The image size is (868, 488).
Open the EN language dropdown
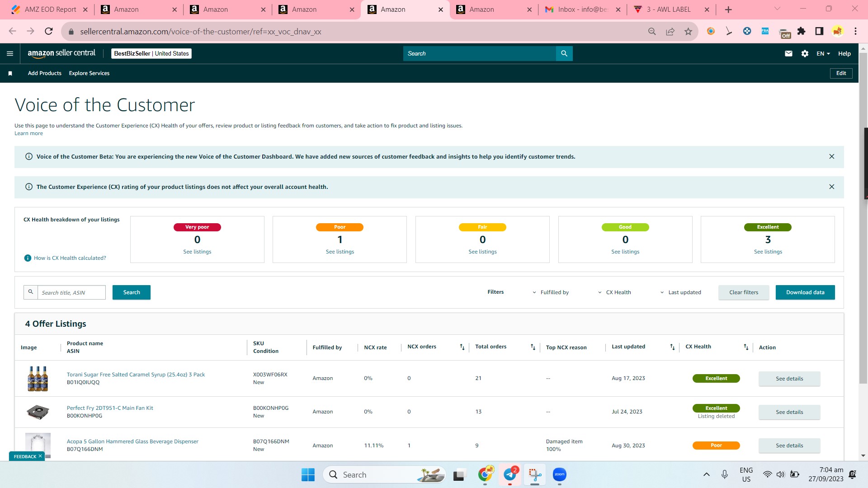823,53
